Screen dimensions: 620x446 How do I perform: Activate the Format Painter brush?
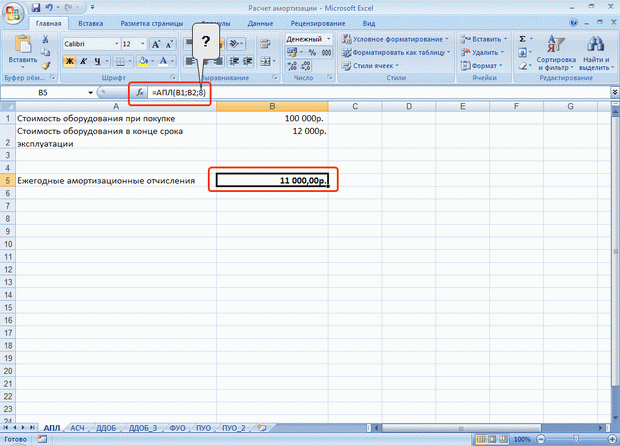[x=45, y=65]
